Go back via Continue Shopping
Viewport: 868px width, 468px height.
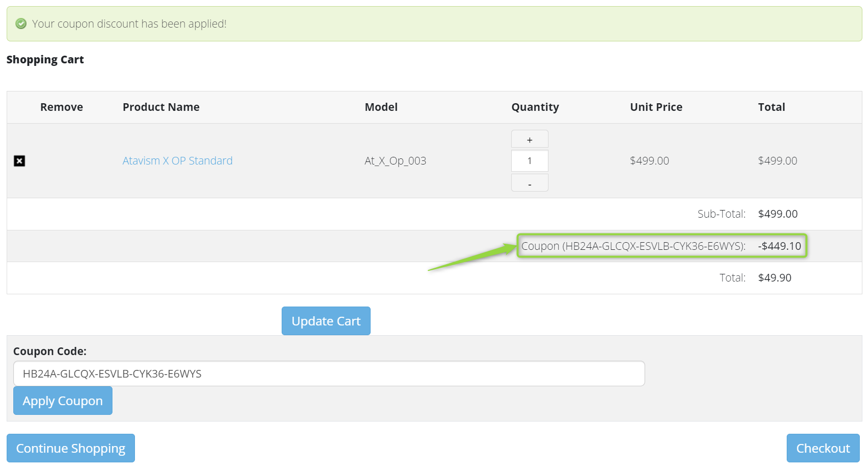click(x=71, y=448)
